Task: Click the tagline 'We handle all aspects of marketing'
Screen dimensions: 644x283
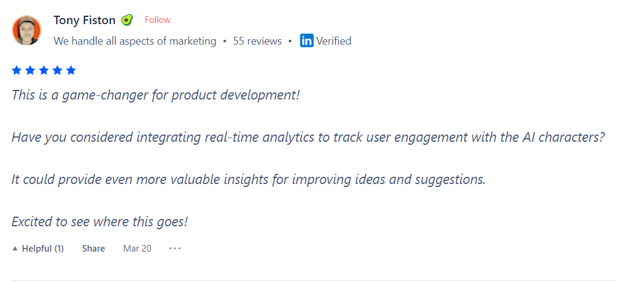Action: coord(135,41)
